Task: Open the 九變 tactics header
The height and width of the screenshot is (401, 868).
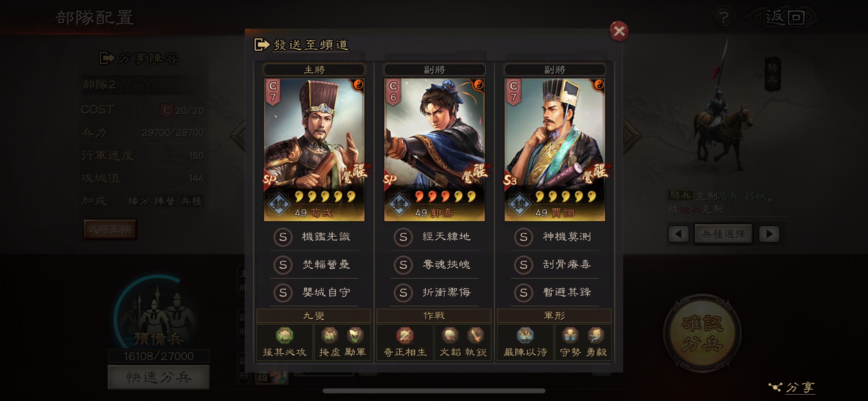Action: tap(314, 316)
